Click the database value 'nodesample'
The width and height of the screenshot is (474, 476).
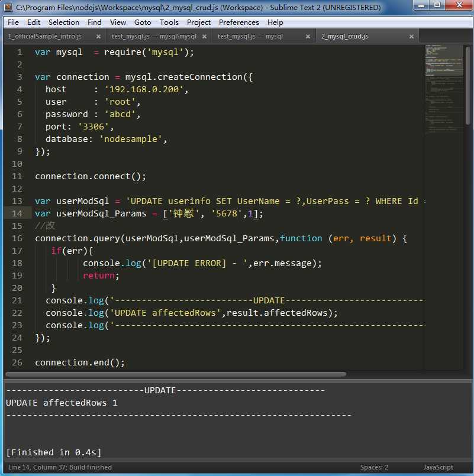[131, 139]
